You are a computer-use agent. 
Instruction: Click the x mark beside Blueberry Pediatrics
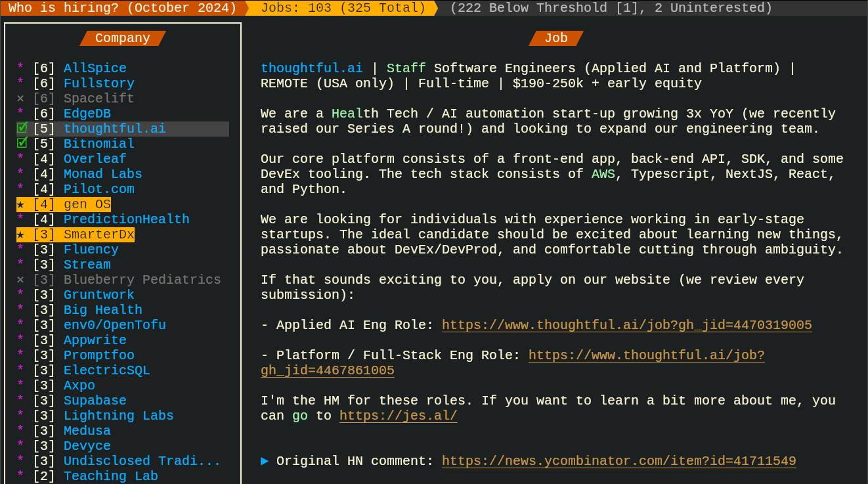[20, 280]
